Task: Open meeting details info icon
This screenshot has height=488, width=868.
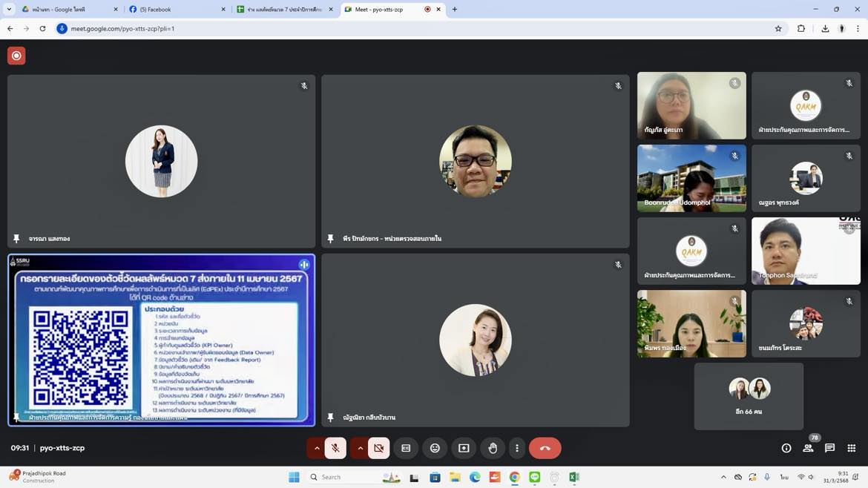Action: [786, 448]
